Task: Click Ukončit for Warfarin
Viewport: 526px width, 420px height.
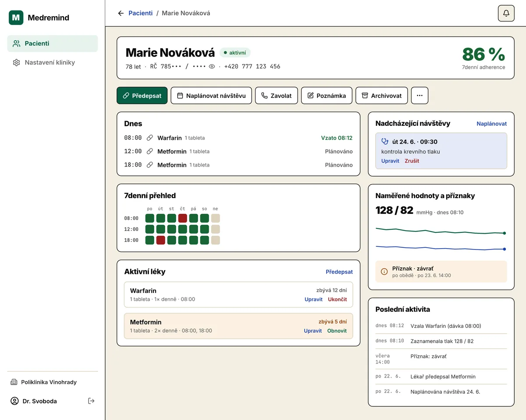Action: 338,299
